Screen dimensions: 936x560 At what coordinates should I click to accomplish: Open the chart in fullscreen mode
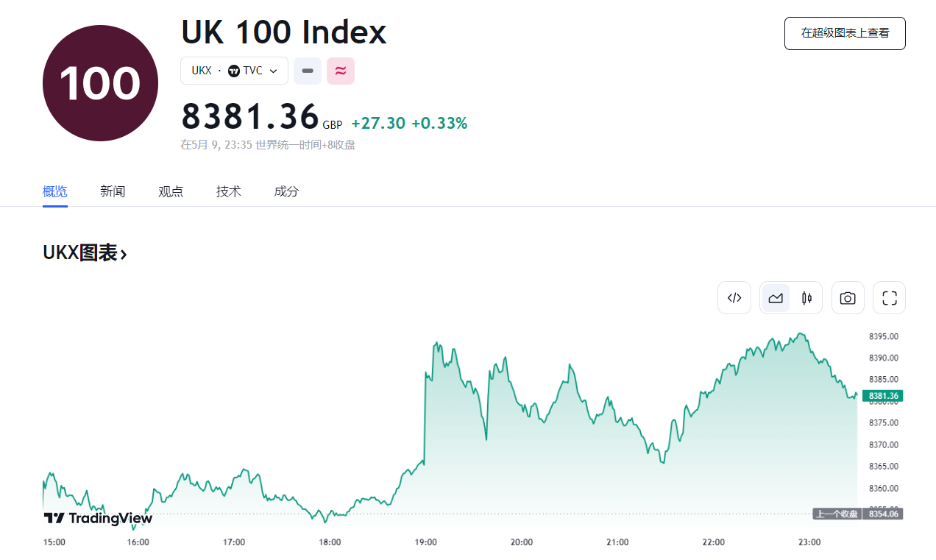point(889,298)
